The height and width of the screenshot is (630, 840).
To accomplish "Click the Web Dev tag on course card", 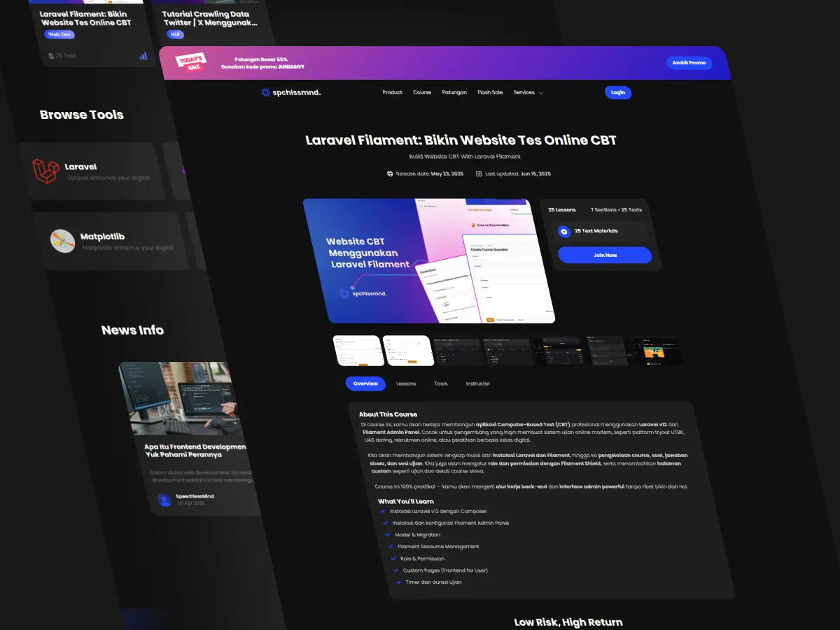I will click(x=59, y=34).
